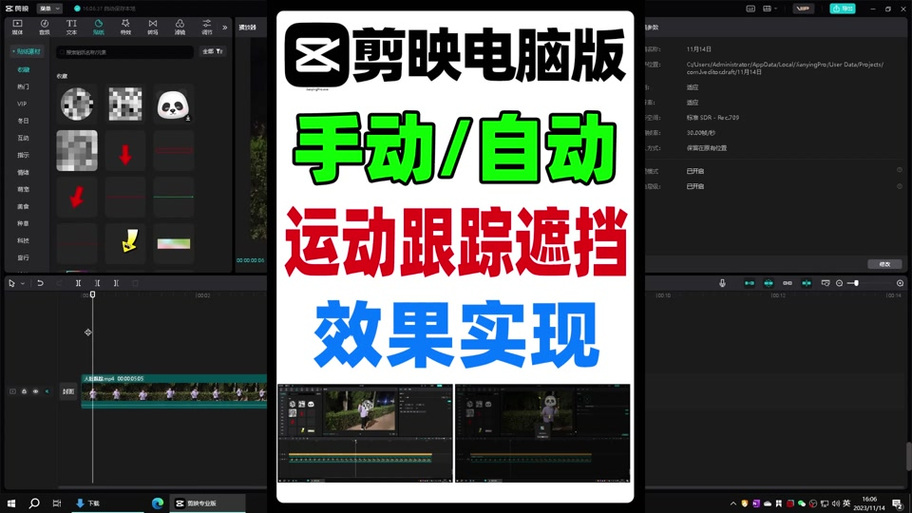Mute the main video track audio
Screen dimensions: 912x513
tap(47, 391)
